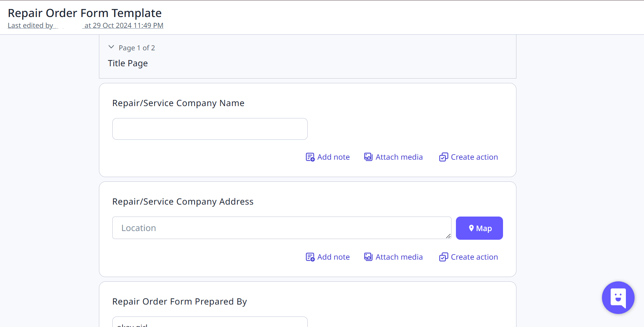The height and width of the screenshot is (327, 644).
Task: Select the Attach media icon for Company Name
Action: pyautogui.click(x=368, y=157)
